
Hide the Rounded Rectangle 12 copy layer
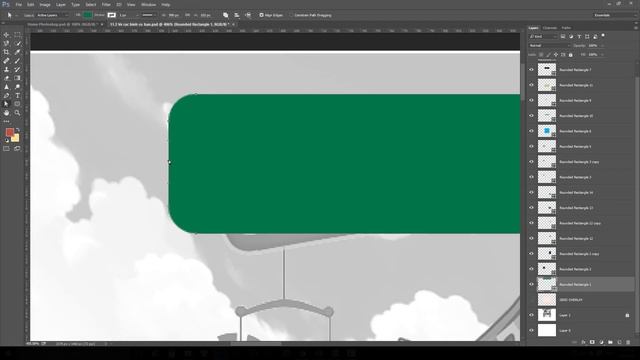[x=531, y=223]
